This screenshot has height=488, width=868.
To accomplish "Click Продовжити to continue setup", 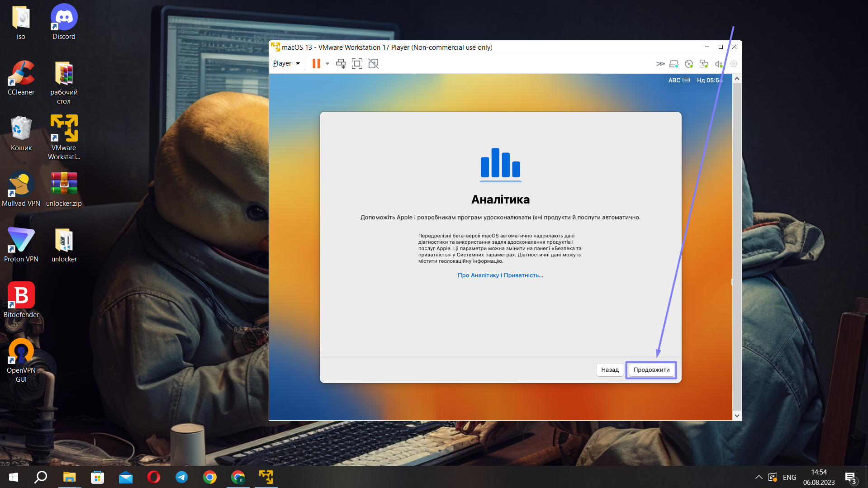I will click(x=651, y=370).
